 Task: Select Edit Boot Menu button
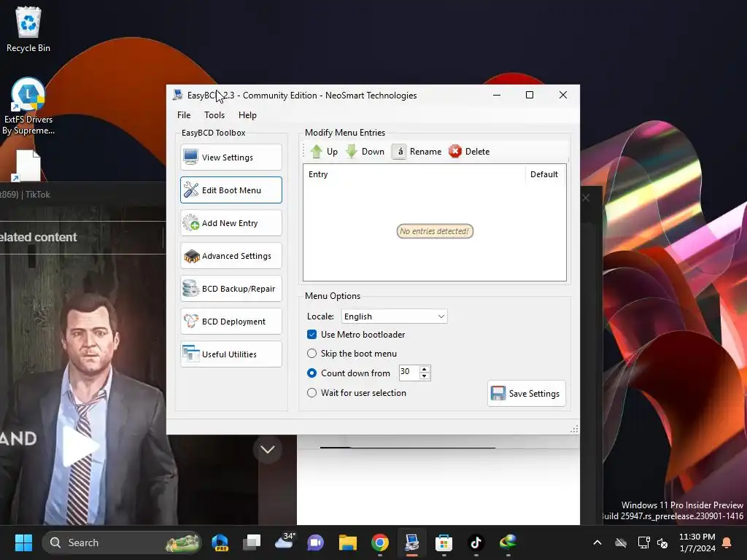(x=231, y=190)
